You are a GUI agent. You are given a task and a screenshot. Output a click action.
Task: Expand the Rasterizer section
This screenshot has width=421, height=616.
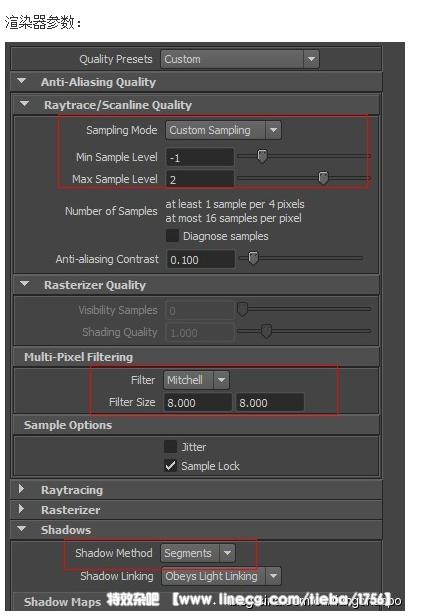[22, 509]
